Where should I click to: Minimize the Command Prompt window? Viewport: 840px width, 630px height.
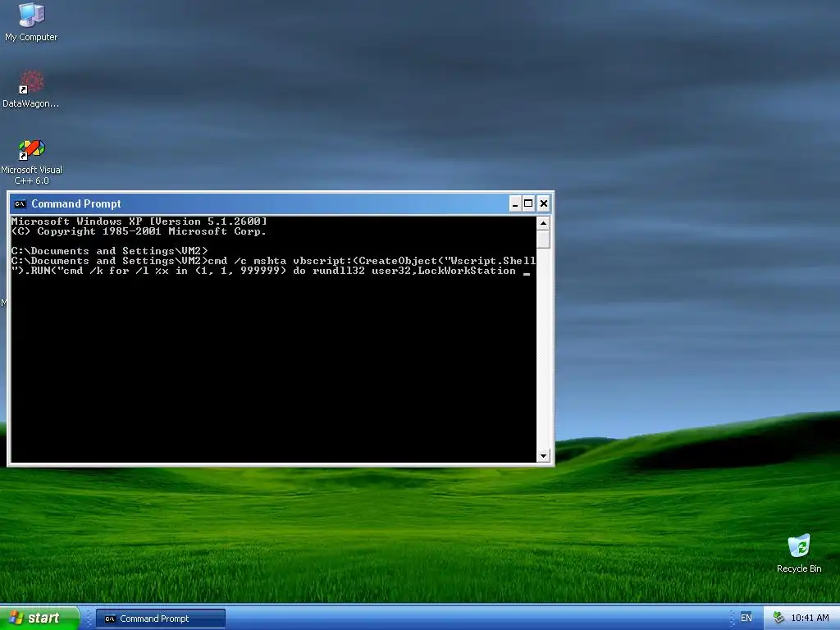pos(515,203)
